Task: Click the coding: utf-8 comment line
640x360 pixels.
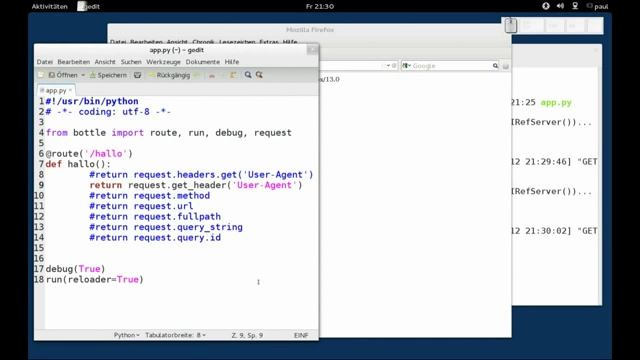Action: click(x=108, y=112)
